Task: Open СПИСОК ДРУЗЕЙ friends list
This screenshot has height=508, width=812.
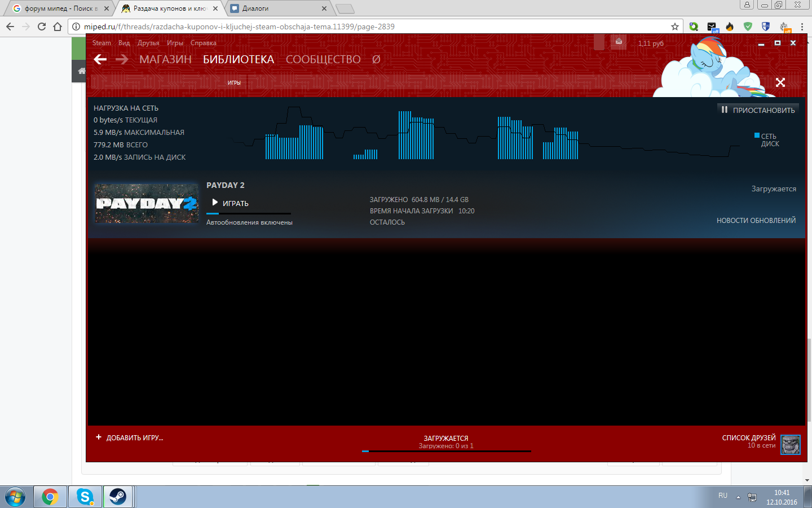Action: pyautogui.click(x=749, y=437)
